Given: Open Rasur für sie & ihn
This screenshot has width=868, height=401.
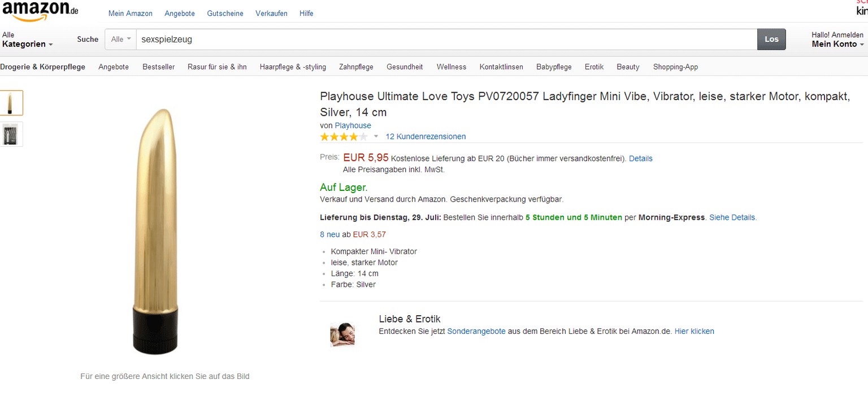Looking at the screenshot, I should coord(217,67).
